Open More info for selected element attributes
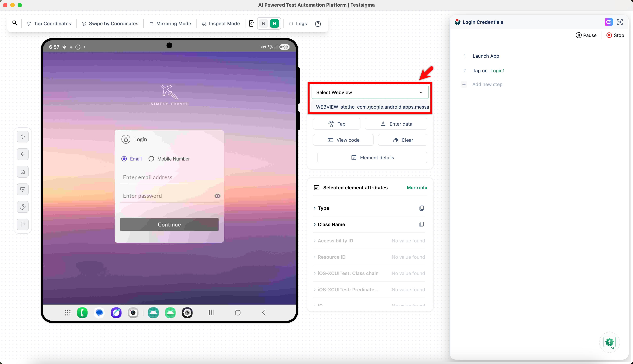 point(417,187)
